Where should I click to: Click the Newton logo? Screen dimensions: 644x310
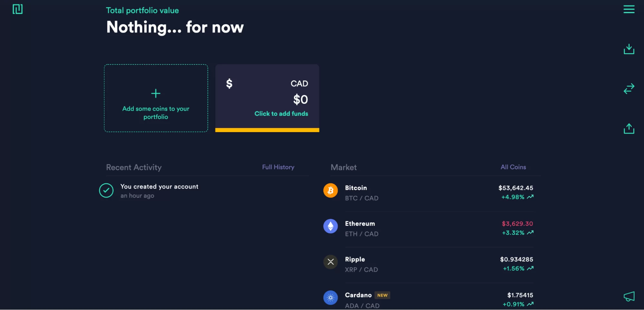(18, 9)
